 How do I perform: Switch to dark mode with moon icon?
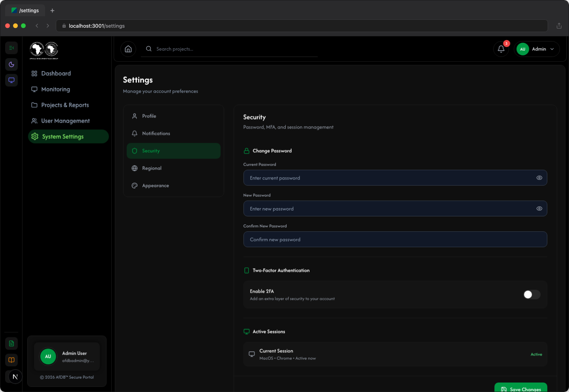click(x=11, y=64)
